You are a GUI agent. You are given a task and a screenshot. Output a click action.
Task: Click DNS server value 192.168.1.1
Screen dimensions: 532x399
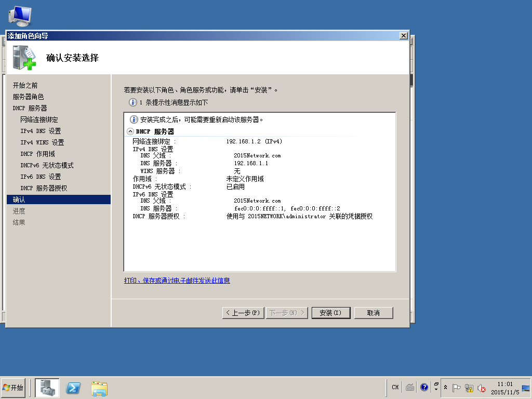coord(251,163)
